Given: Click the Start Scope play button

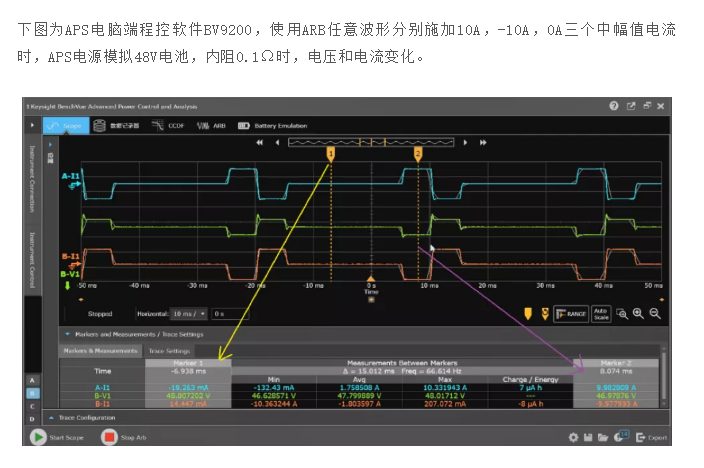Looking at the screenshot, I should coord(38,437).
